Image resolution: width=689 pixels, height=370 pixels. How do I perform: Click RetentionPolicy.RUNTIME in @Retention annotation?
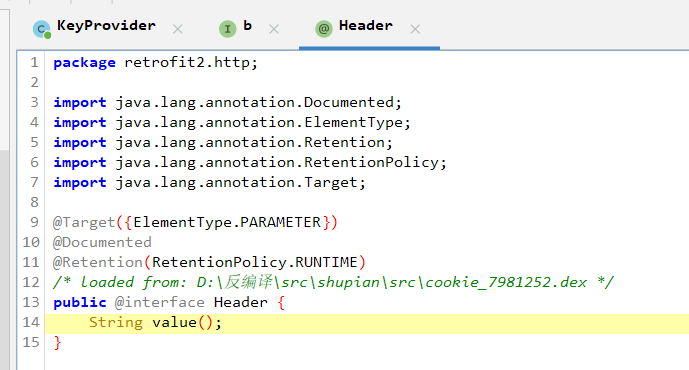point(254,262)
